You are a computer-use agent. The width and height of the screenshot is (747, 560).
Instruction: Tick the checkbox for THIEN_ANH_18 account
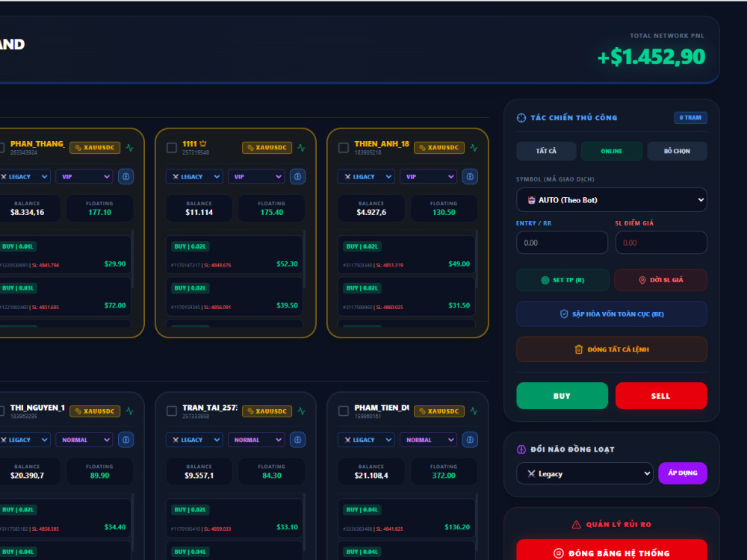tap(344, 148)
